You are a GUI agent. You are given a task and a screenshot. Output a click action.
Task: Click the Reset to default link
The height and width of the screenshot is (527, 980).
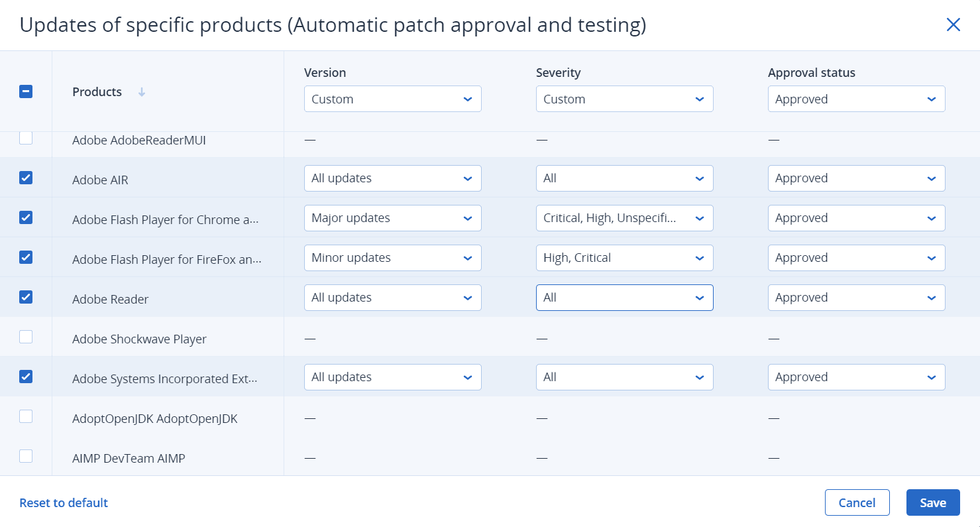64,502
